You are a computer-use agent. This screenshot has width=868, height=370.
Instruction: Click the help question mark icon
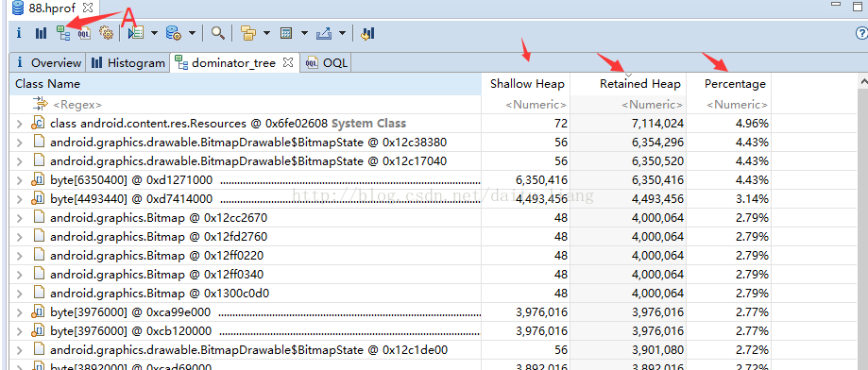(861, 34)
